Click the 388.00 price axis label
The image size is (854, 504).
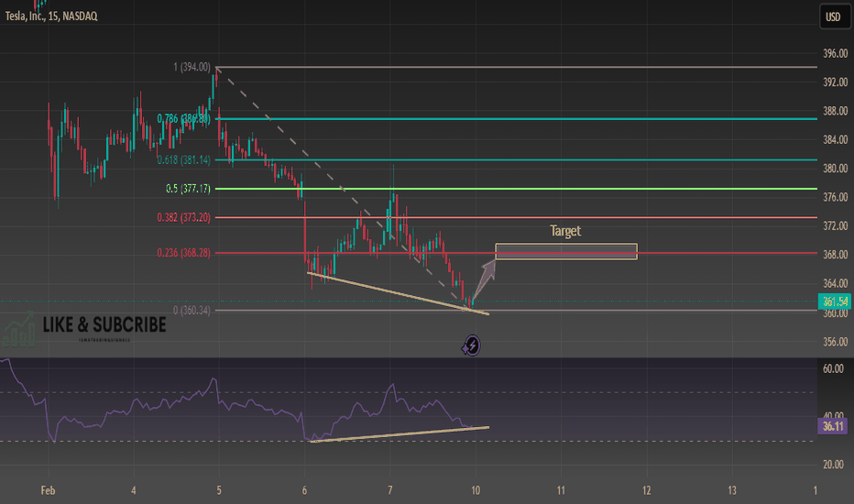(x=835, y=111)
